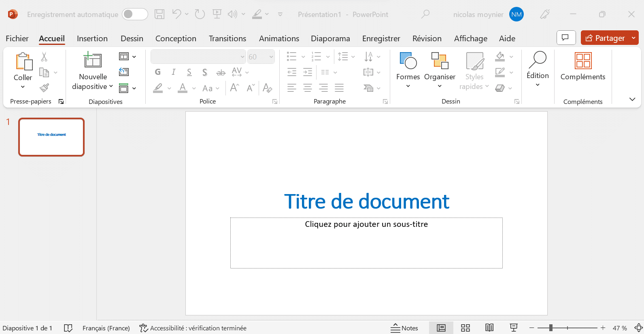Click the New slide icon

pos(93,60)
